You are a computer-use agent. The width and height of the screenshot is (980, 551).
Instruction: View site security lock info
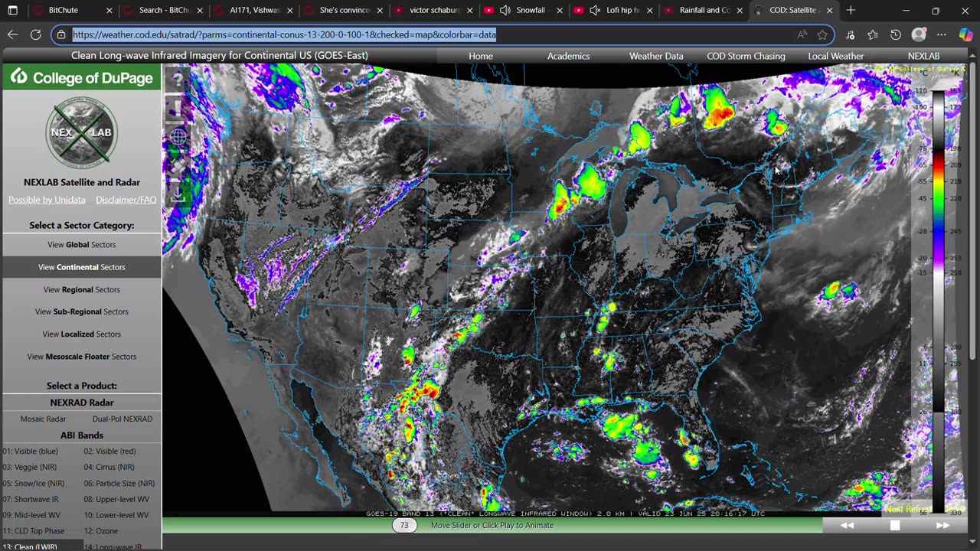(x=61, y=34)
